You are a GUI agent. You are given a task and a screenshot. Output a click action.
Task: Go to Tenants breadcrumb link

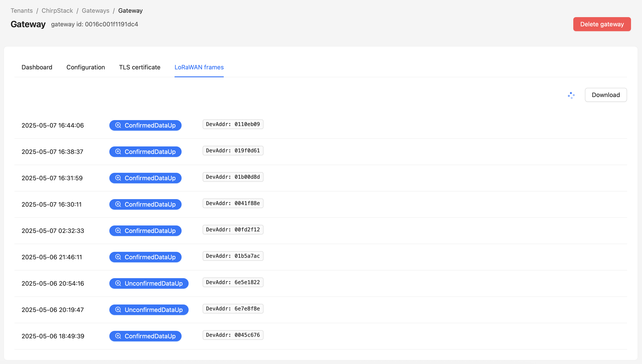(22, 11)
